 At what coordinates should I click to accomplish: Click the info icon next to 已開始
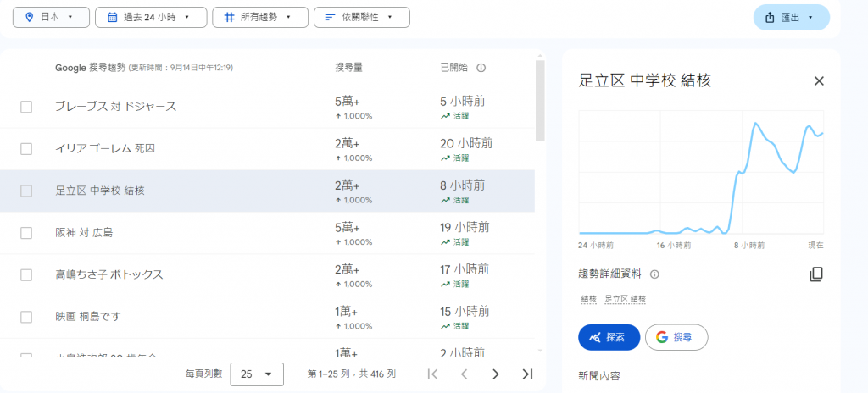(x=481, y=68)
